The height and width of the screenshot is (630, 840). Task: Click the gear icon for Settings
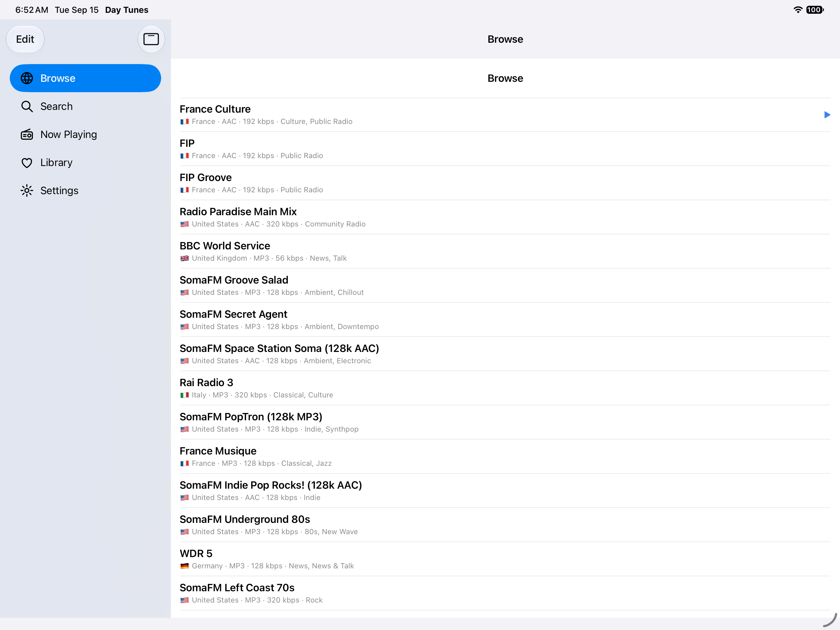[x=27, y=191]
